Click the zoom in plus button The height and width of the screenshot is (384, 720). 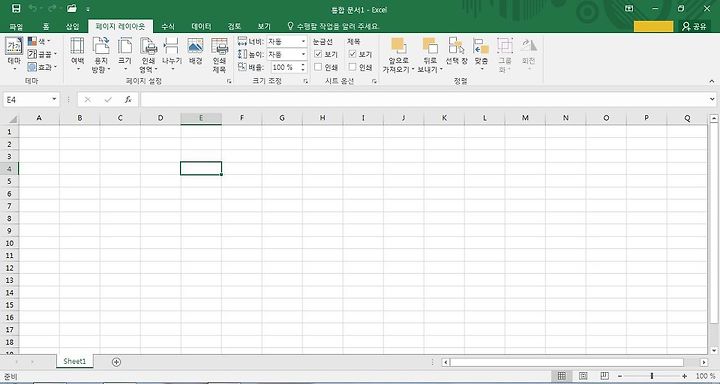click(685, 376)
